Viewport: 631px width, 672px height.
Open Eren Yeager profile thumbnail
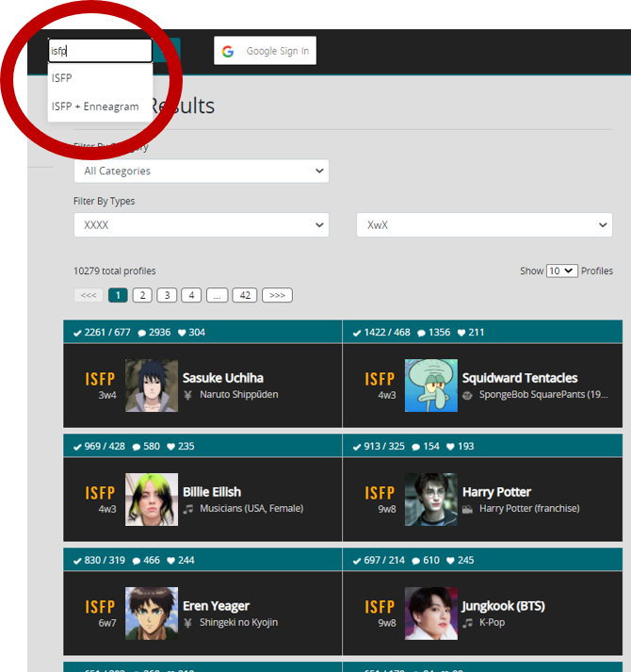tap(152, 614)
